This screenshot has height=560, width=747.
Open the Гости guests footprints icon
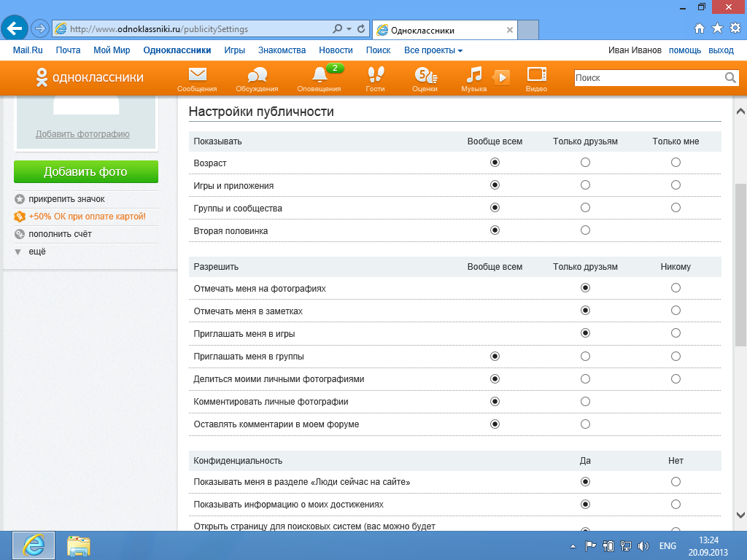point(376,79)
